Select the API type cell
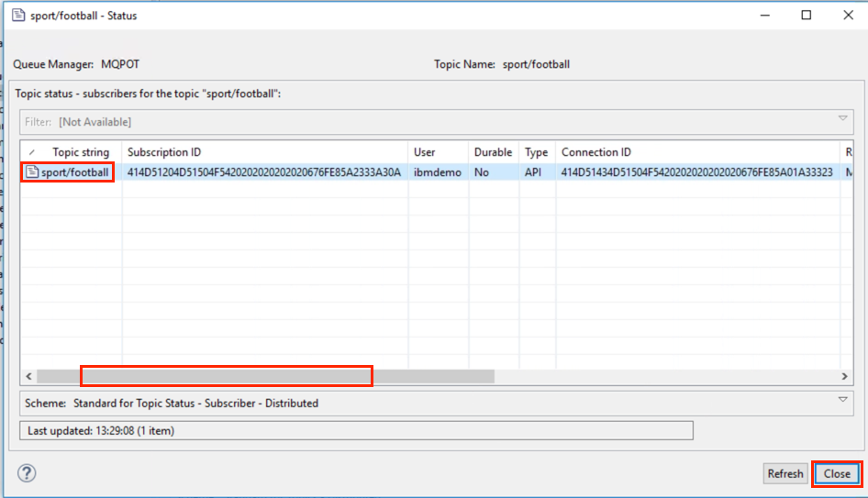 pyautogui.click(x=532, y=172)
